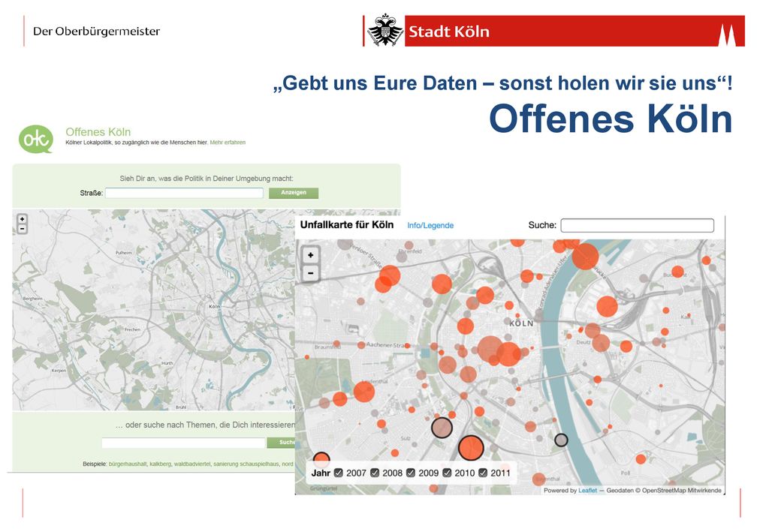Click the green Offenes Köln ok logo
Screen dimensions: 769x532
pos(36,139)
